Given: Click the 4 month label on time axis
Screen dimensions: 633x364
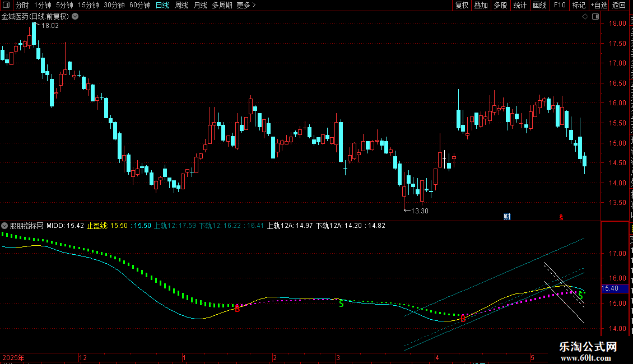Looking at the screenshot, I should coord(437,357).
